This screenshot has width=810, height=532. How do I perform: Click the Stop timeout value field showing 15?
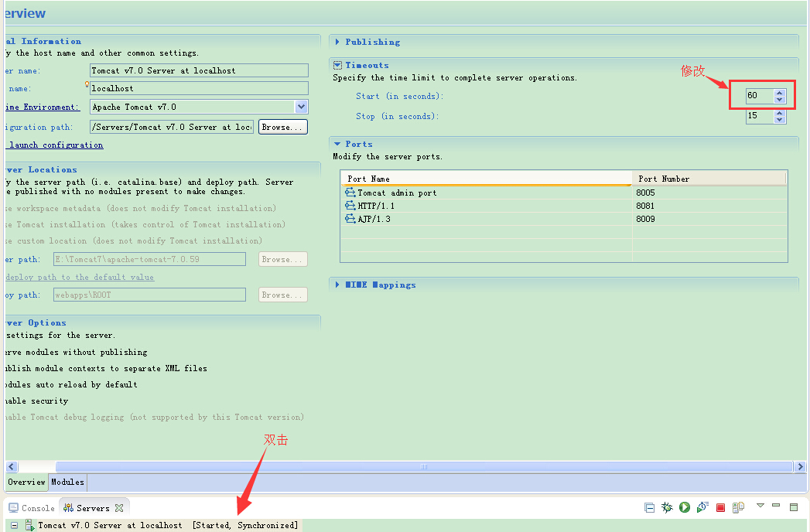(760, 116)
